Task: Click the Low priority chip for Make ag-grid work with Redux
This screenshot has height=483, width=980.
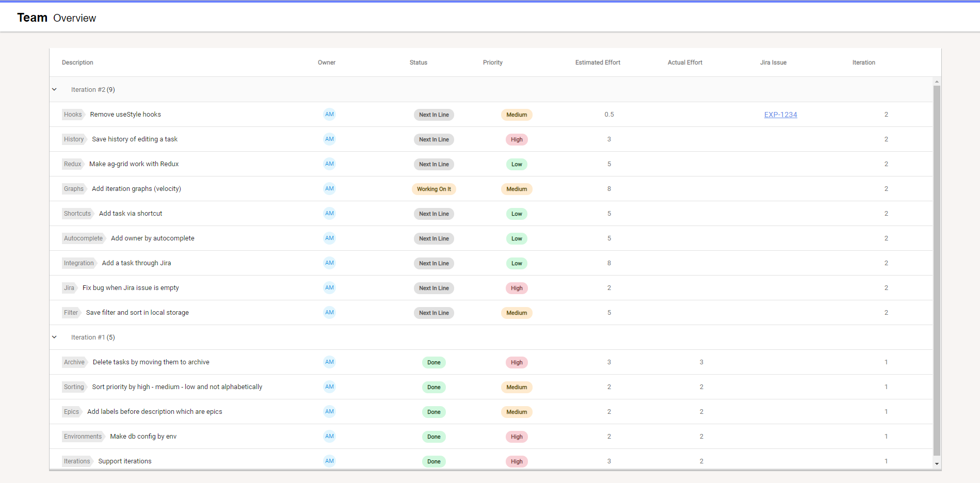Action: point(517,164)
